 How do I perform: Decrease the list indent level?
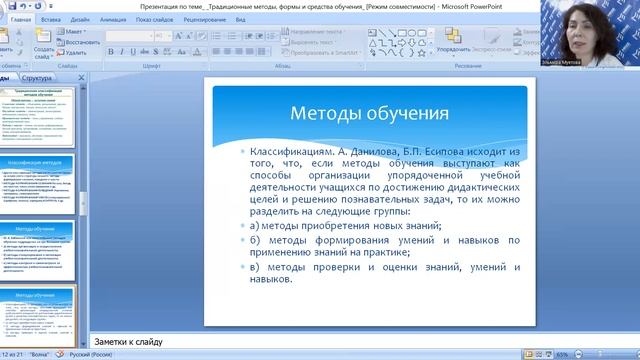(x=249, y=36)
